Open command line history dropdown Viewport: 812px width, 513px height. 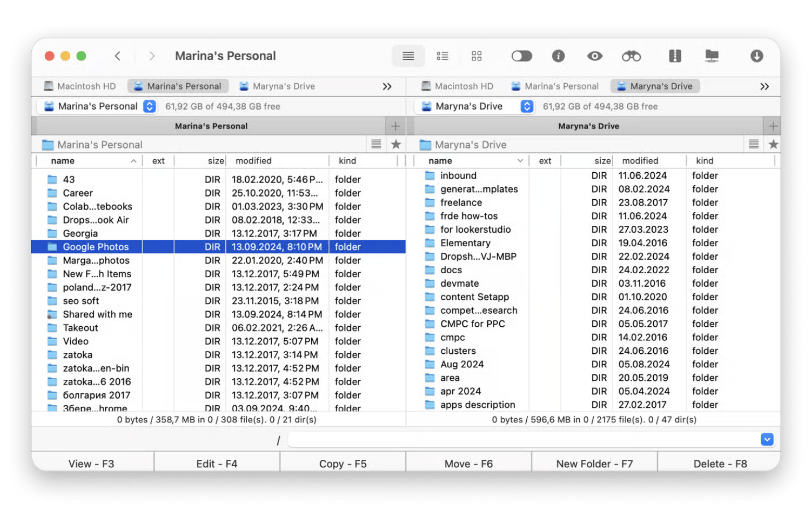[x=767, y=440]
